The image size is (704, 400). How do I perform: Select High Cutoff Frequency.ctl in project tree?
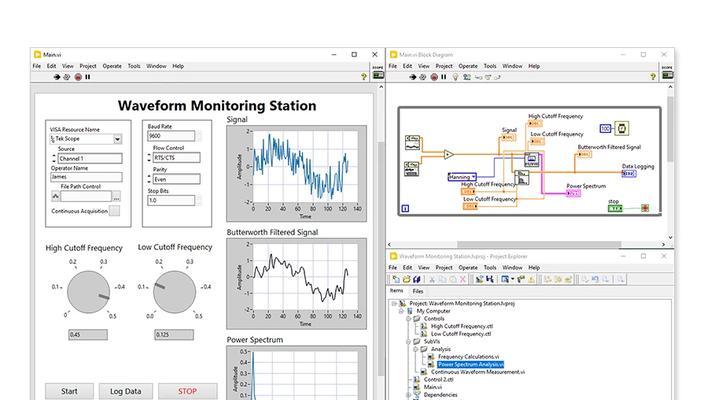point(462,326)
